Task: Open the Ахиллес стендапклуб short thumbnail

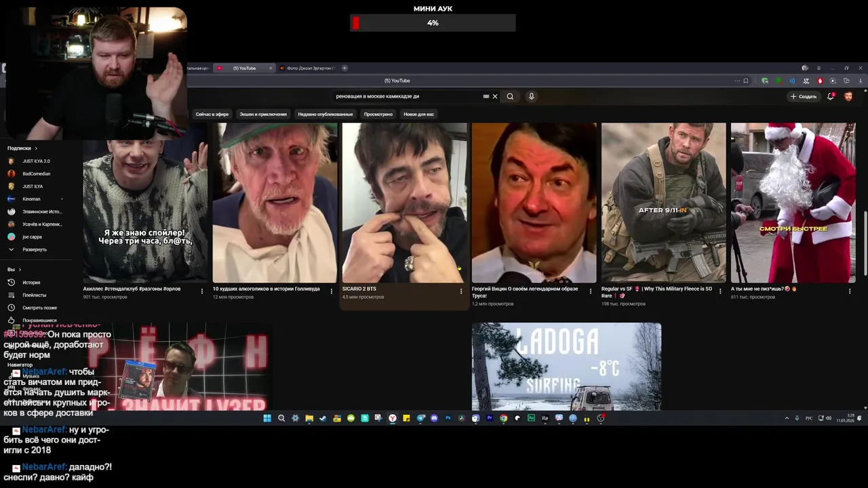Action: click(x=145, y=203)
